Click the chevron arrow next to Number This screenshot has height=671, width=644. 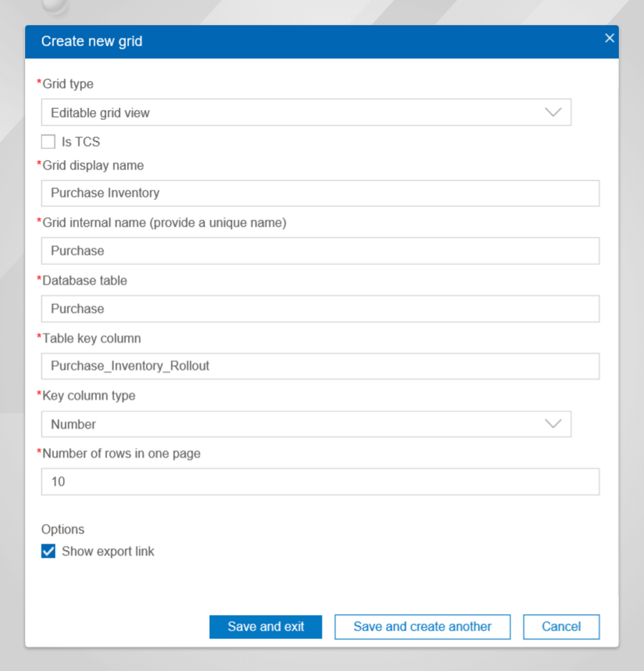coord(553,424)
